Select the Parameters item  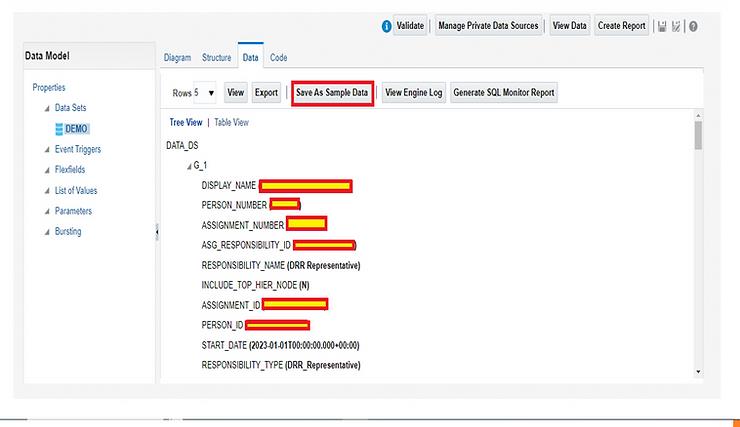(x=73, y=211)
